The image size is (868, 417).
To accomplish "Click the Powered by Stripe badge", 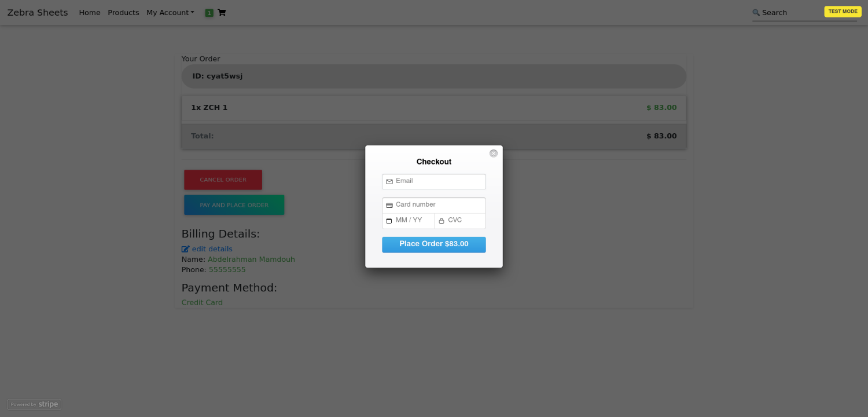I will [x=34, y=404].
